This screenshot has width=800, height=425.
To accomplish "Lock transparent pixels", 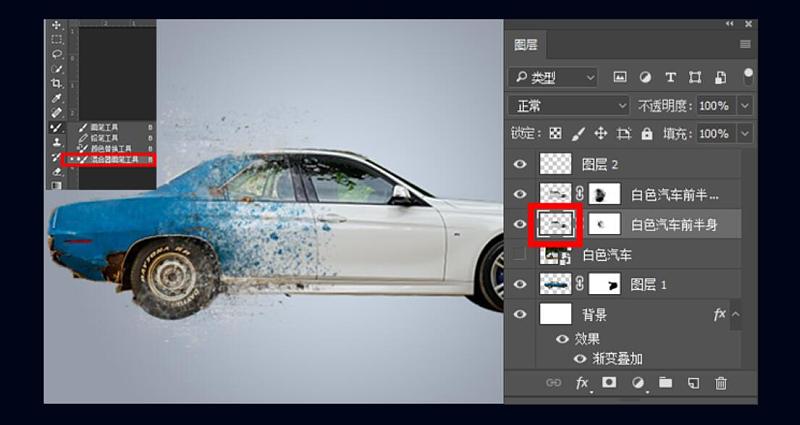I will coord(555,134).
